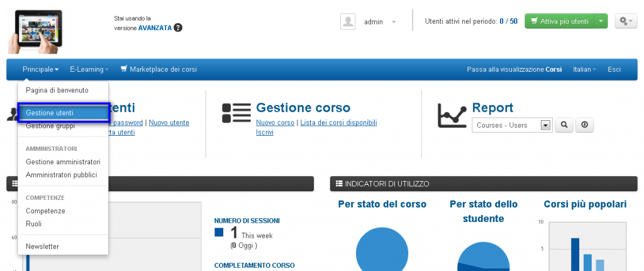Click the Report heading
The image size is (644, 271).
coord(493,108)
